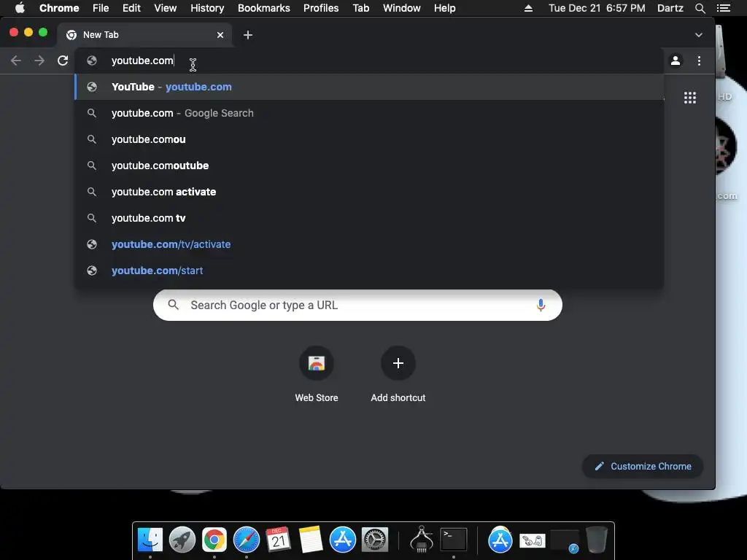Image resolution: width=747 pixels, height=560 pixels.
Task: Open System Preferences gear in dock
Action: tap(375, 540)
